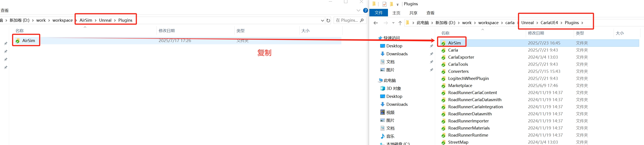Select AirSim folder in right window

click(454, 43)
